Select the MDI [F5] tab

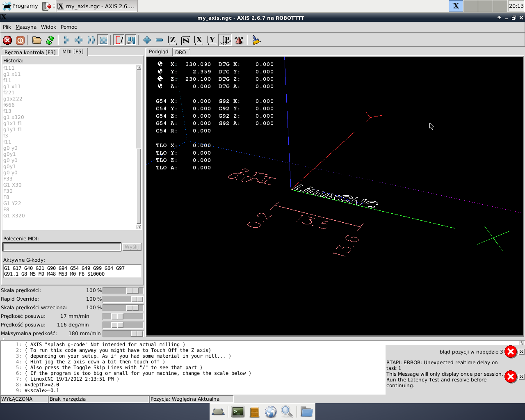(73, 52)
